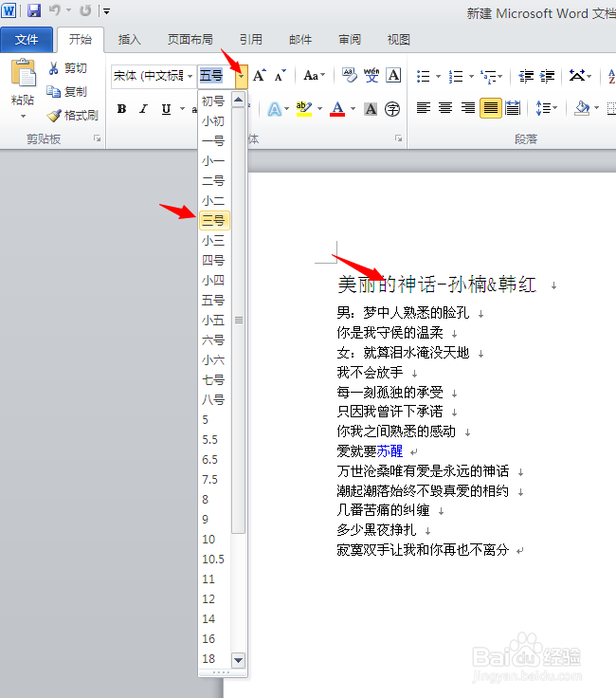616x698 pixels.
Task: Open the underline style dropdown arrow
Action: (182, 109)
